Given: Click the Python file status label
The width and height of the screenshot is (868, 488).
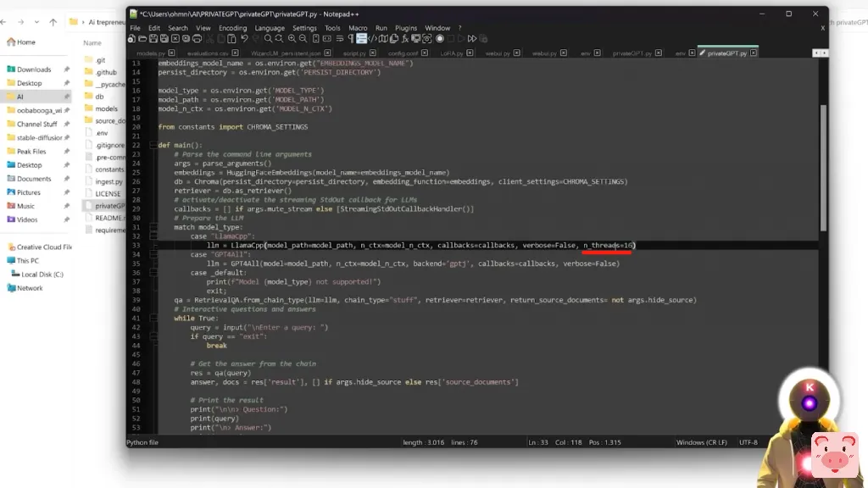Looking at the screenshot, I should click(x=142, y=442).
